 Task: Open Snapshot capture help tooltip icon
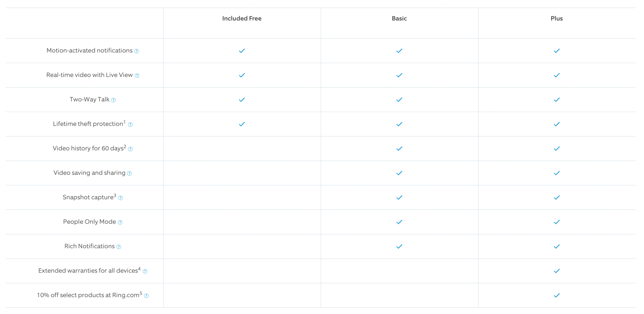(120, 198)
